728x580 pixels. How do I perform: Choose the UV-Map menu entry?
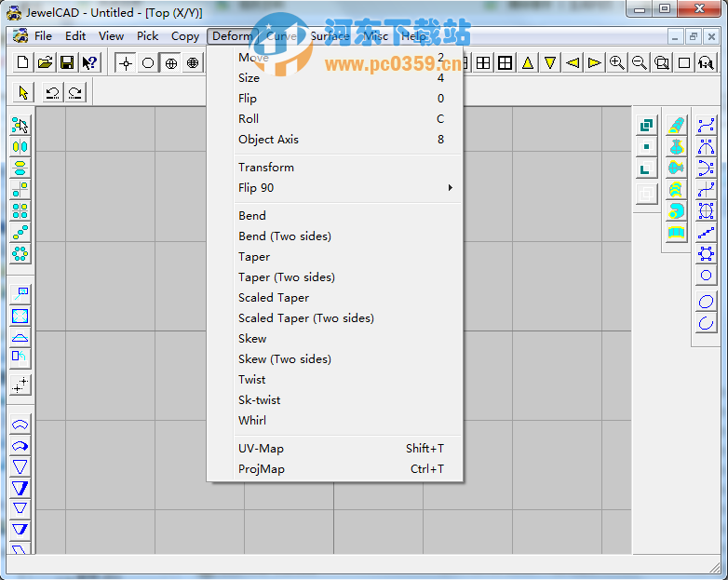coord(261,448)
